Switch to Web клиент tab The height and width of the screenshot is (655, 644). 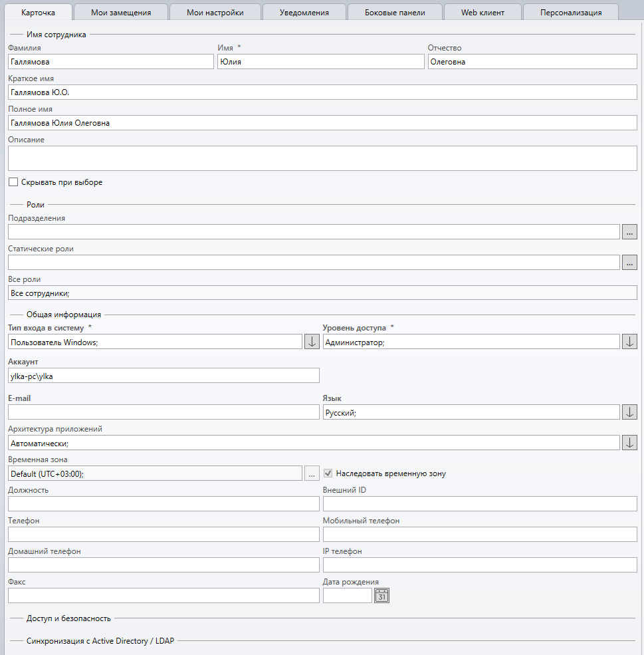(483, 13)
